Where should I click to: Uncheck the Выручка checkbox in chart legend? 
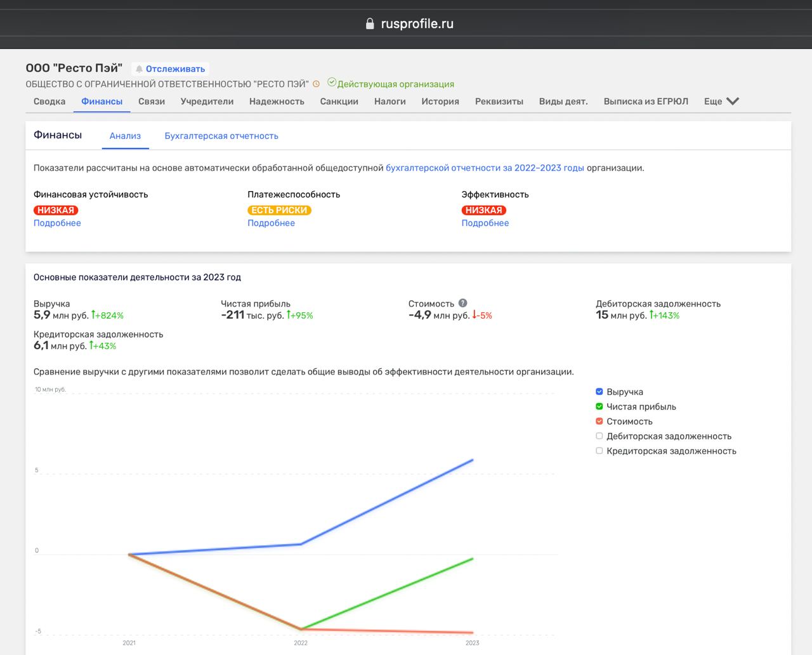599,392
